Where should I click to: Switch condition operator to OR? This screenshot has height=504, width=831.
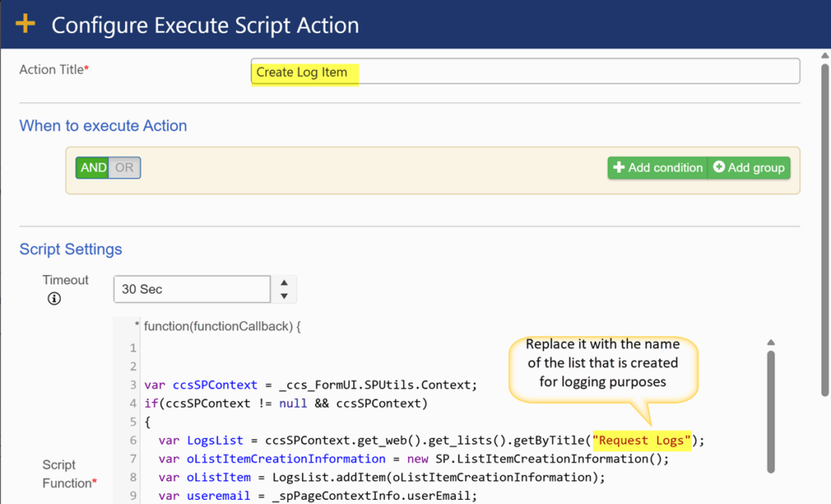point(124,168)
